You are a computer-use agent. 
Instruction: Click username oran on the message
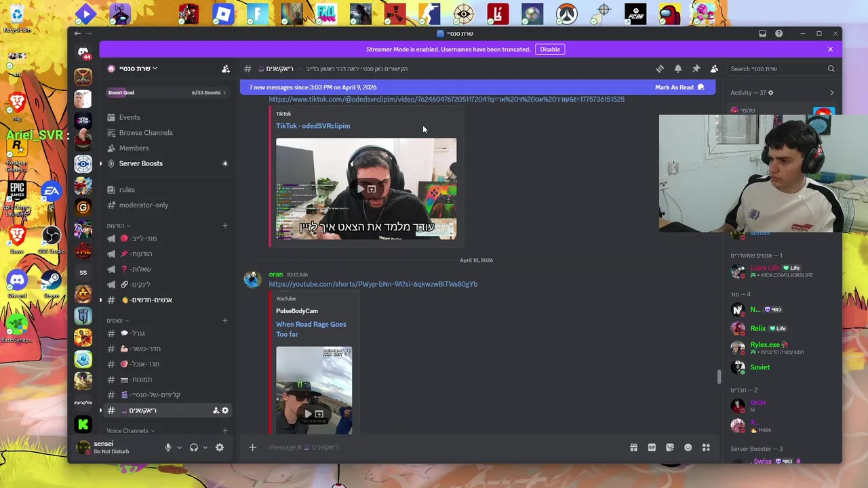tap(275, 274)
